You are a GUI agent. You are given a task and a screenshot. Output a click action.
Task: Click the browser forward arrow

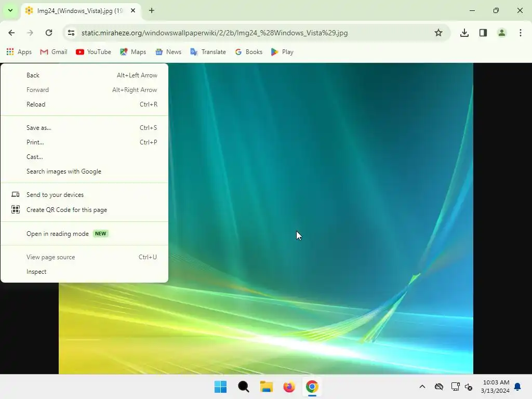point(30,33)
